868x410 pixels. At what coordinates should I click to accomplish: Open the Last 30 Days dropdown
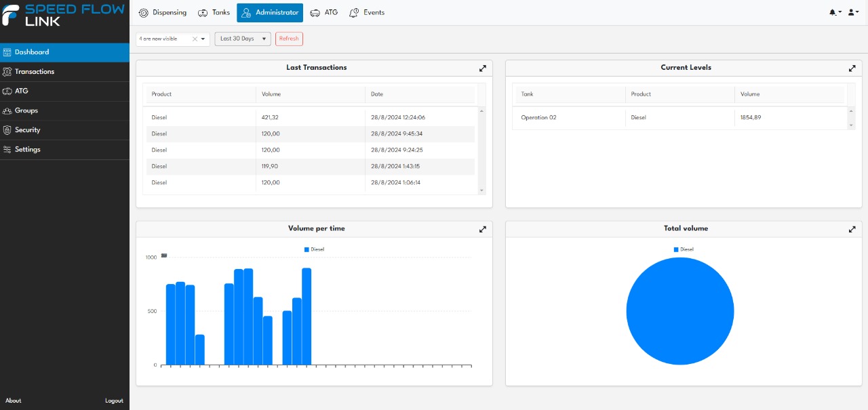click(243, 39)
